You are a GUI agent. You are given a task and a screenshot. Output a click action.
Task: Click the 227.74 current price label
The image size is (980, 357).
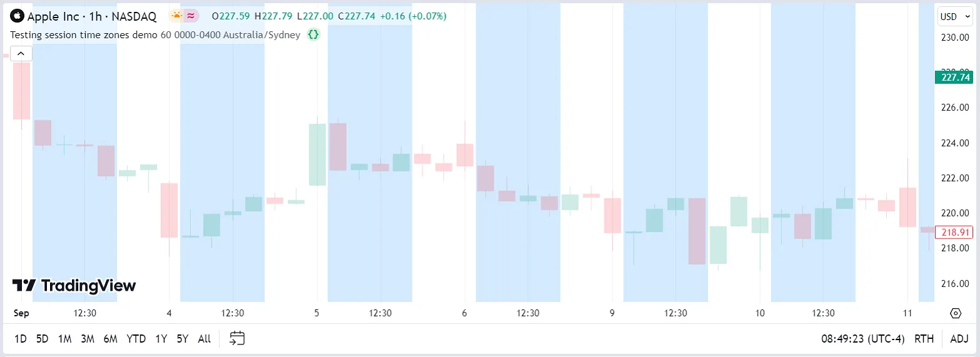(955, 78)
